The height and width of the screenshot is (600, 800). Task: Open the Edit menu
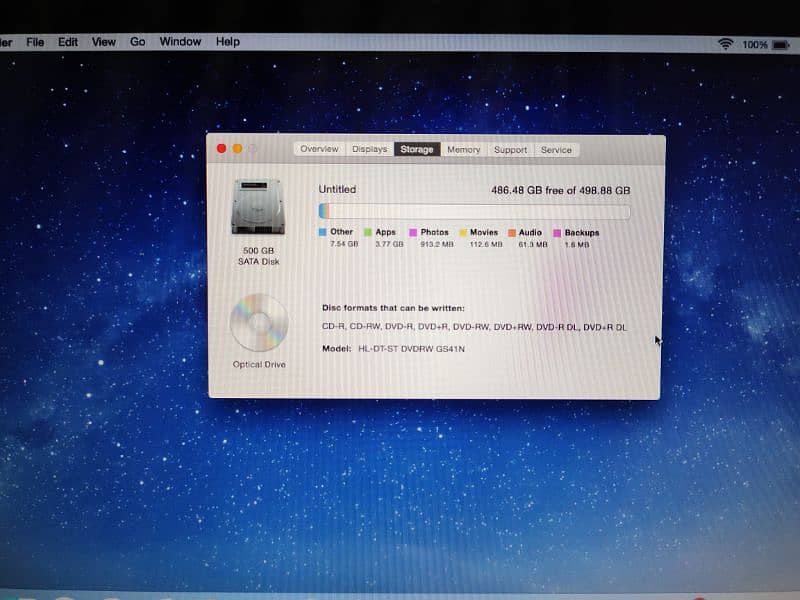pos(68,42)
